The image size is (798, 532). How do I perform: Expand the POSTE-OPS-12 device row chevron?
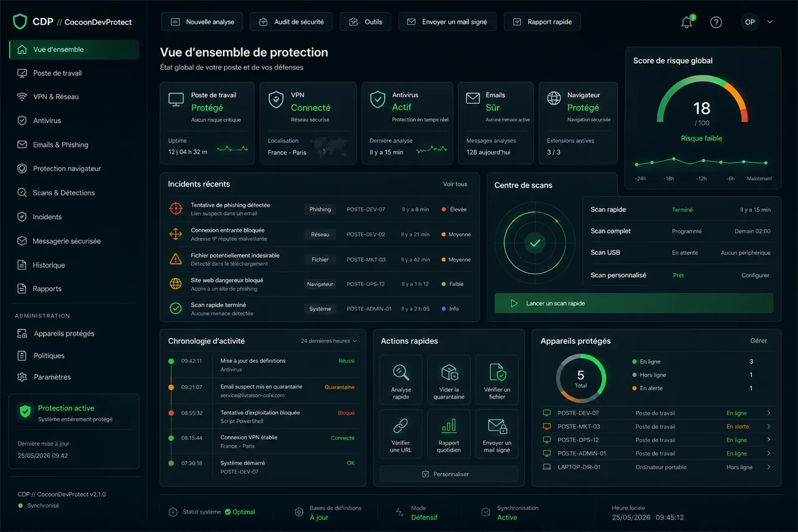coord(769,440)
